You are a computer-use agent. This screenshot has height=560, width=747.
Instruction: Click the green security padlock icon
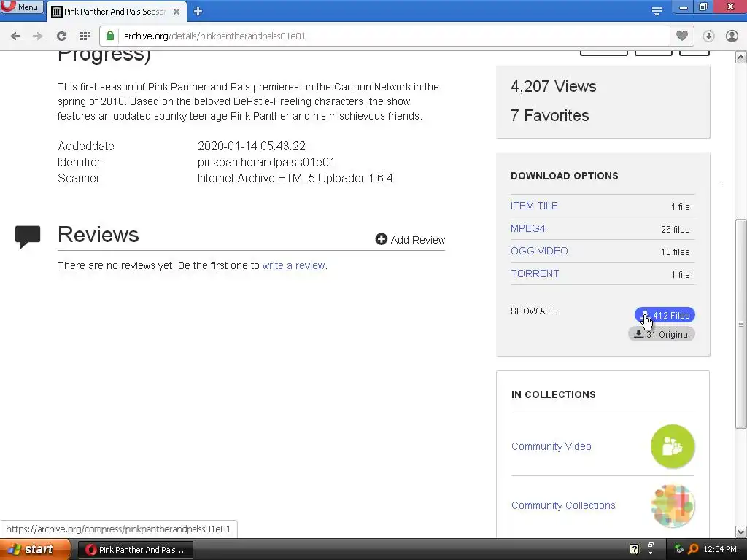(110, 36)
